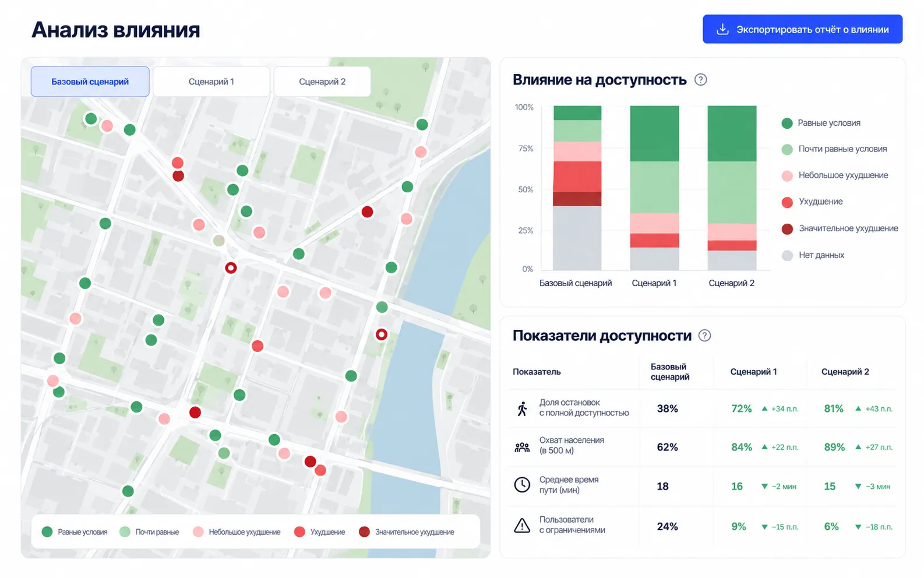The image size is (924, 578).
Task: Click Сценарий 2 column header in table
Action: pyautogui.click(x=845, y=372)
